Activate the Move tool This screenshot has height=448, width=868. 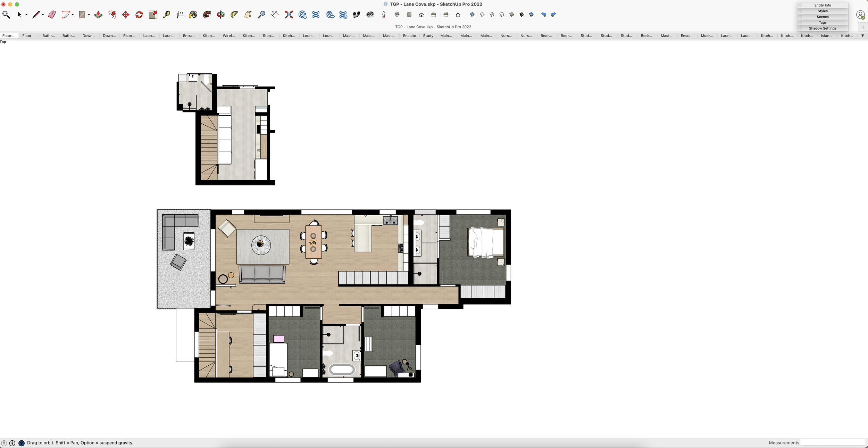click(126, 15)
